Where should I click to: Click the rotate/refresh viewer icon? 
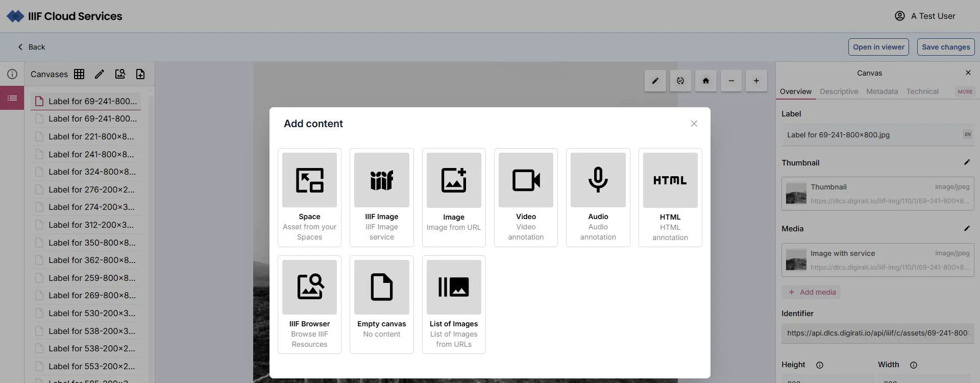(680, 81)
